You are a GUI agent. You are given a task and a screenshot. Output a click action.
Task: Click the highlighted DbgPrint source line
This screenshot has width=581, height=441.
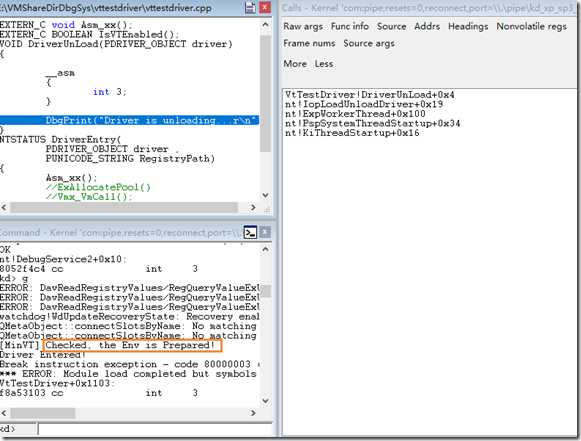pyautogui.click(x=129, y=120)
